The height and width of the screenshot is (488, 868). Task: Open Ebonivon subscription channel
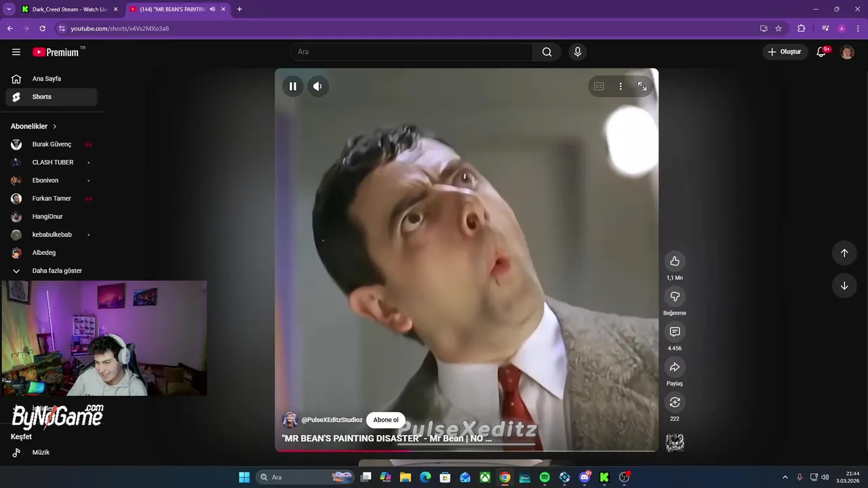[x=52, y=180]
